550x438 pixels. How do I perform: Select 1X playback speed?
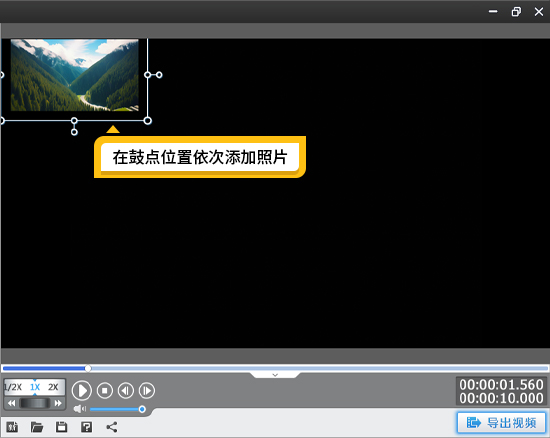pyautogui.click(x=35, y=387)
